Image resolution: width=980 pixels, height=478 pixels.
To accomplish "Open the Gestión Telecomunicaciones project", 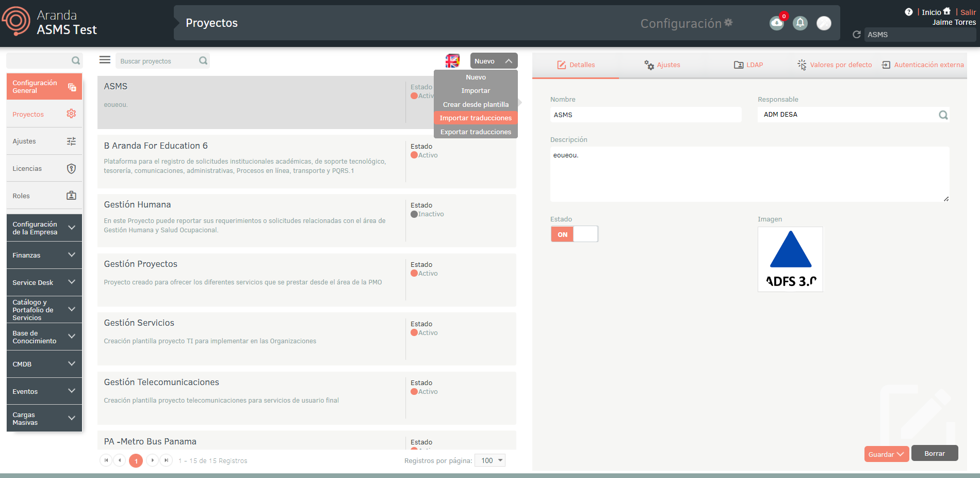I will [307, 398].
